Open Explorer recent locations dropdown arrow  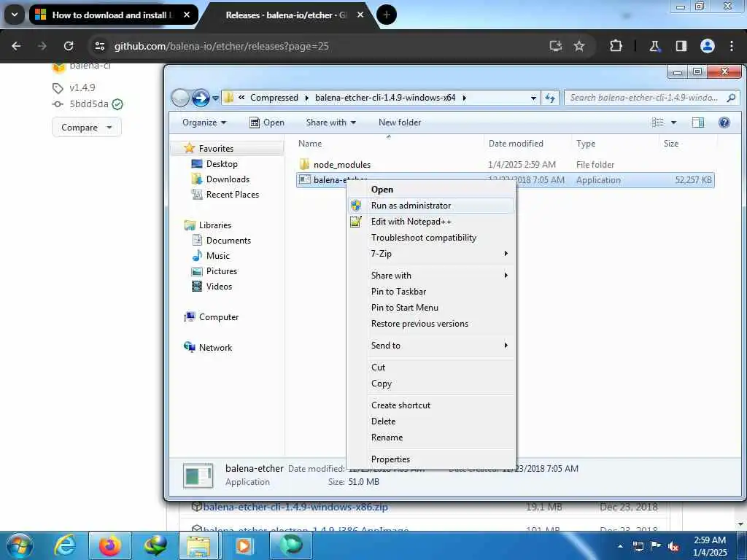point(215,98)
